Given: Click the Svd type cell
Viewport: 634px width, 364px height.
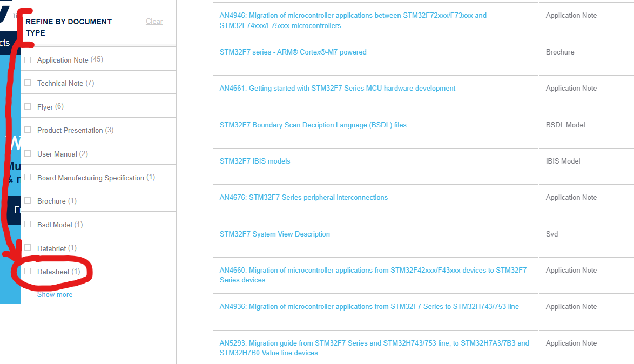Looking at the screenshot, I should 551,234.
